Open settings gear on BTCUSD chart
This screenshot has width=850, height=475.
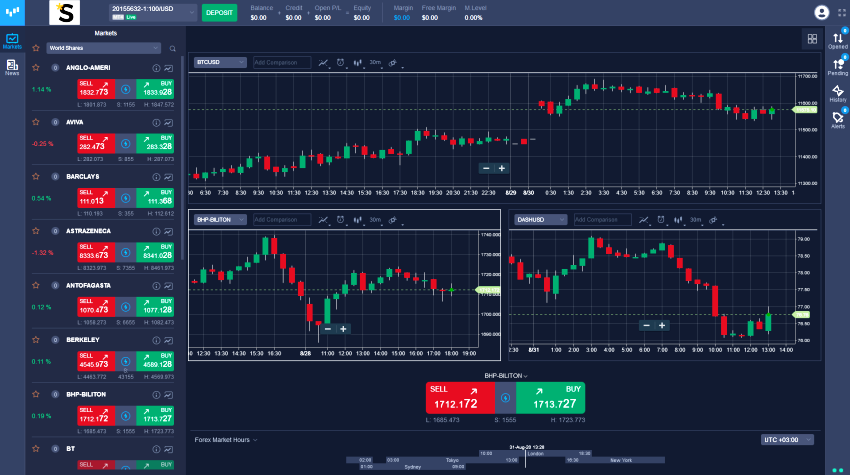(x=393, y=63)
